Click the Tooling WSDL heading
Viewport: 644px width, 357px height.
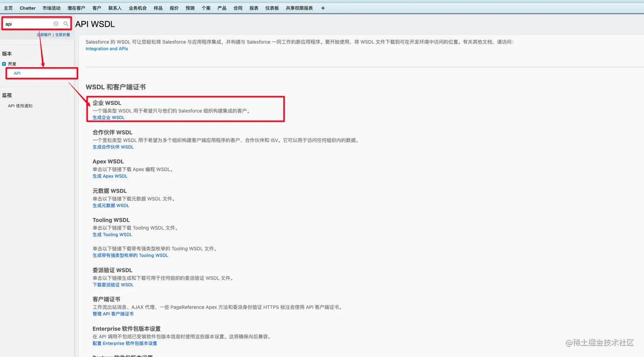click(x=111, y=220)
